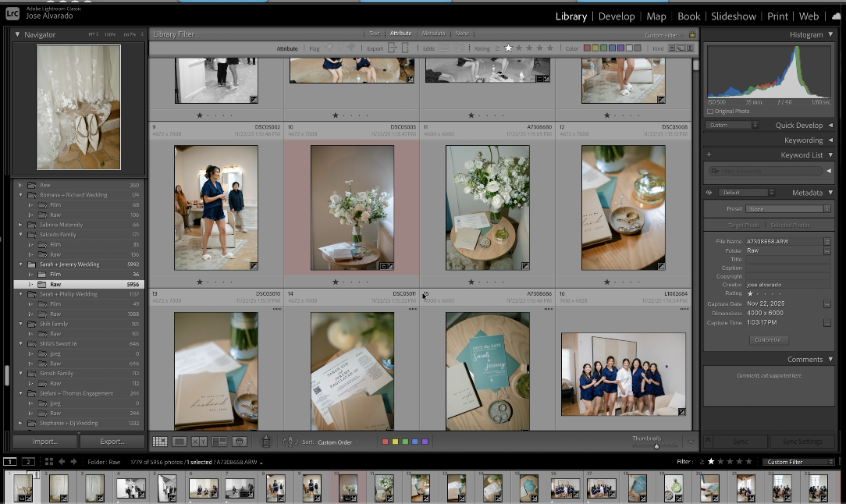Open Compare view (XY) in the toolbar
This screenshot has height=504, width=846.
pyautogui.click(x=199, y=442)
